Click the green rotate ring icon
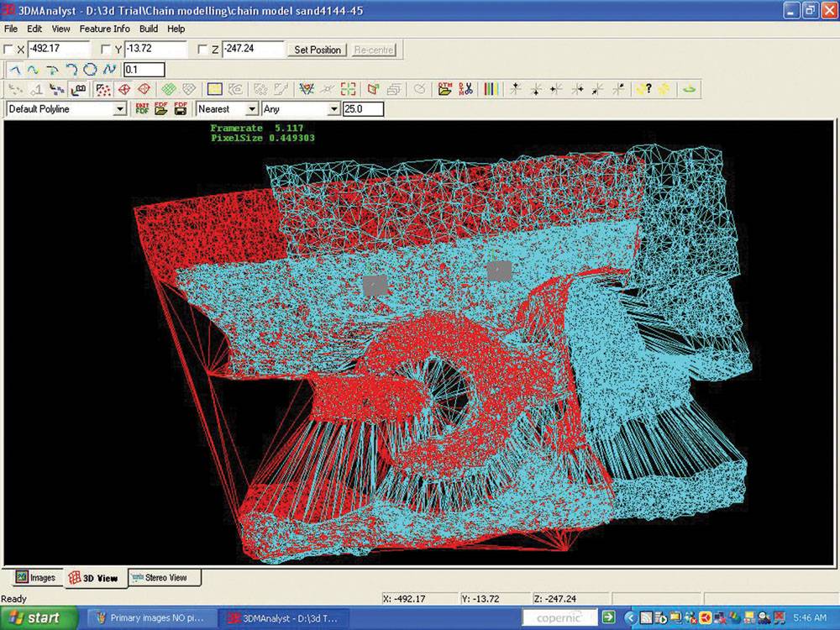 click(689, 89)
